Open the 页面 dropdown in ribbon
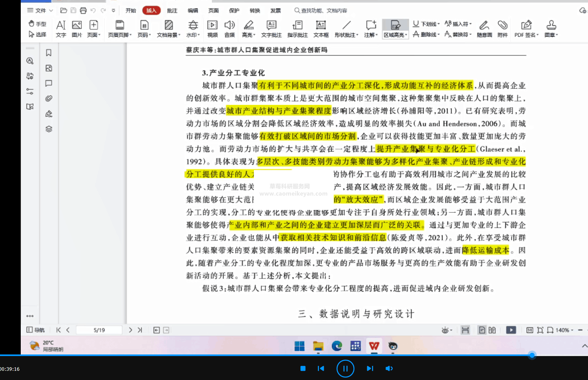Viewport: 588px width, 380px height. tap(94, 29)
